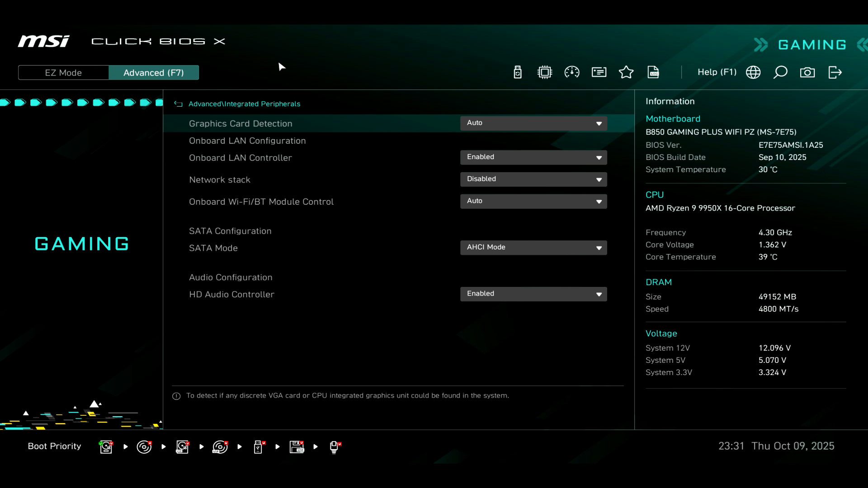Click the globe language icon
Screen dimensions: 868x488
tap(753, 72)
